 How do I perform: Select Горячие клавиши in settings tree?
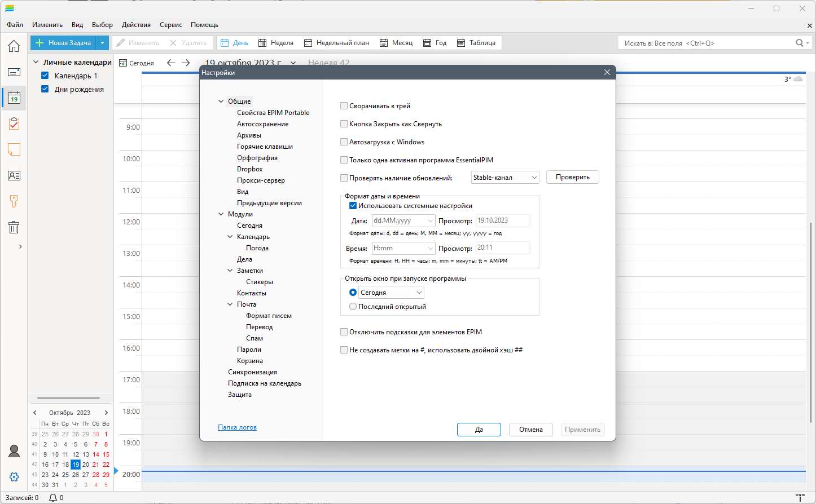click(265, 147)
